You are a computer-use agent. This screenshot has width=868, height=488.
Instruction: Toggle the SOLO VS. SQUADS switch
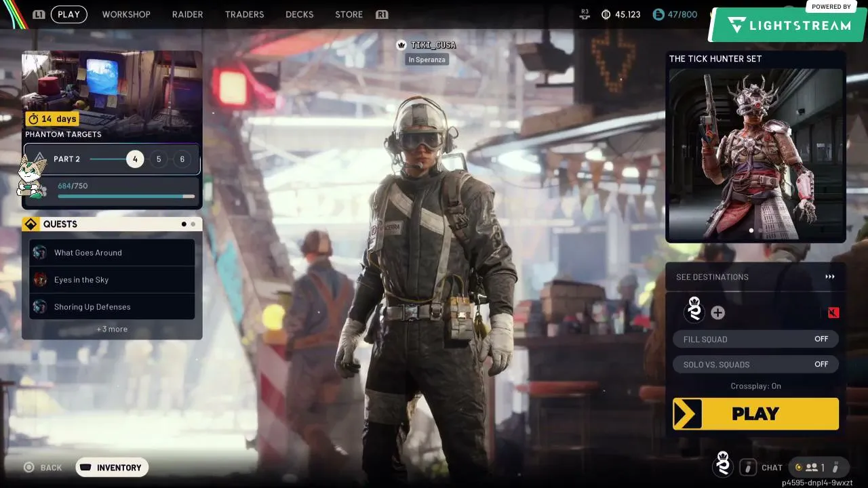tap(755, 365)
